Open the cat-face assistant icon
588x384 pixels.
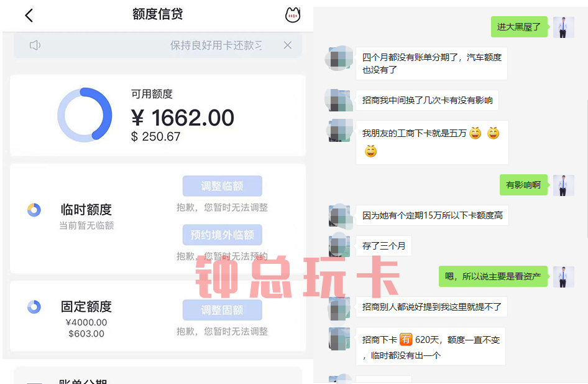click(293, 15)
